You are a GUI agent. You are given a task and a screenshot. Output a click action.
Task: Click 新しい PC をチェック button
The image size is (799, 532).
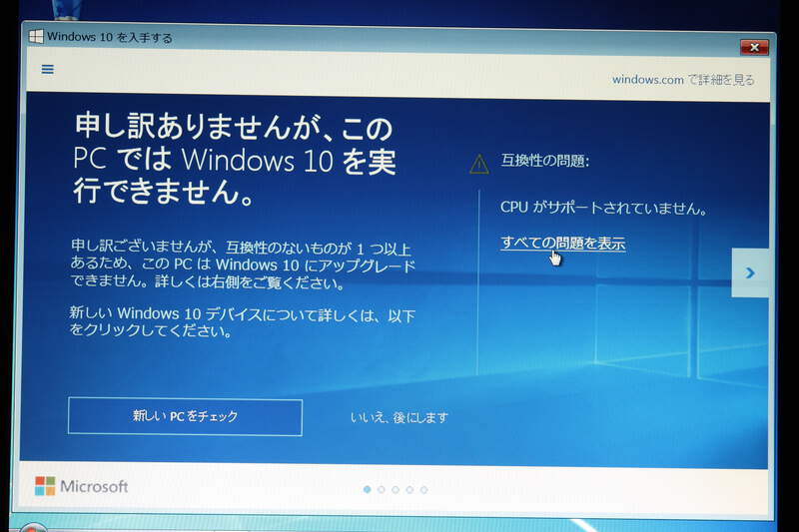click(x=185, y=416)
